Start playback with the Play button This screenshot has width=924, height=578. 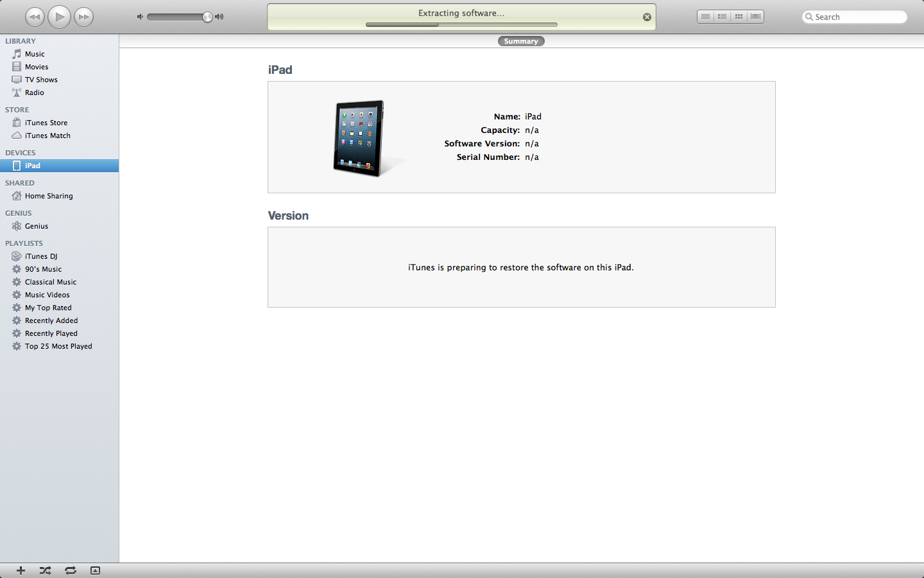(x=59, y=17)
